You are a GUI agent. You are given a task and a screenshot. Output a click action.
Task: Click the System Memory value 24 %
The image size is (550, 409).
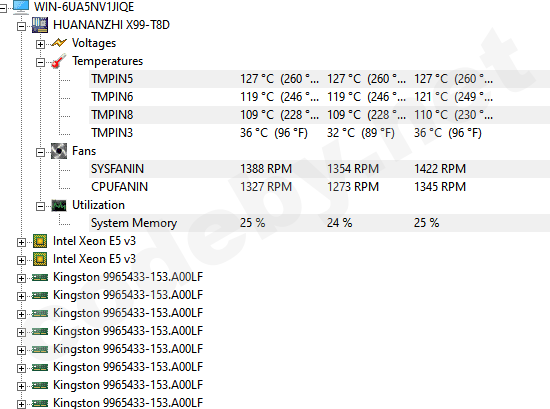click(x=339, y=223)
